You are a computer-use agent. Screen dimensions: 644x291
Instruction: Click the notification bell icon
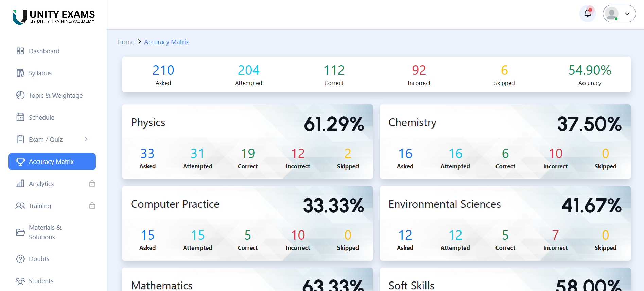[x=587, y=14]
